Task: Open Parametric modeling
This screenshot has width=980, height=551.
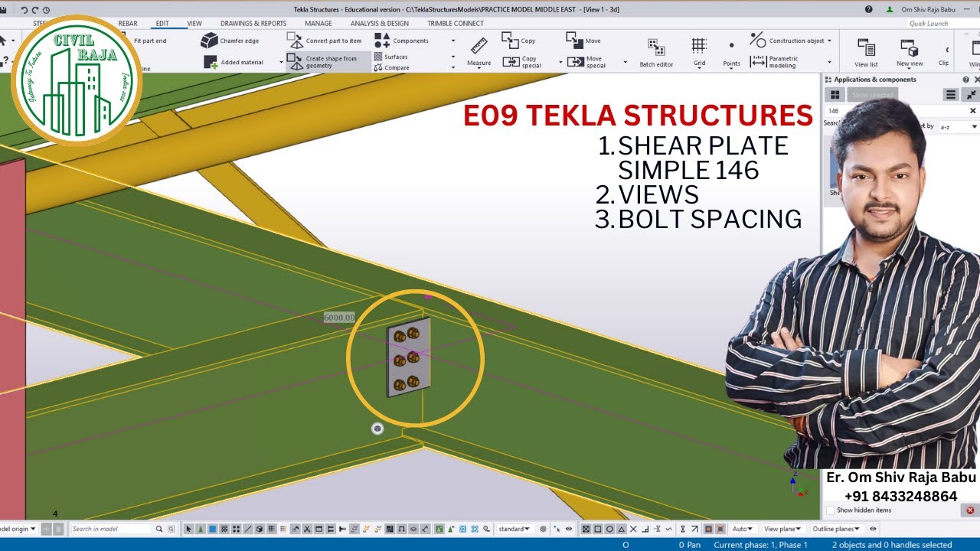Action: 775,62
